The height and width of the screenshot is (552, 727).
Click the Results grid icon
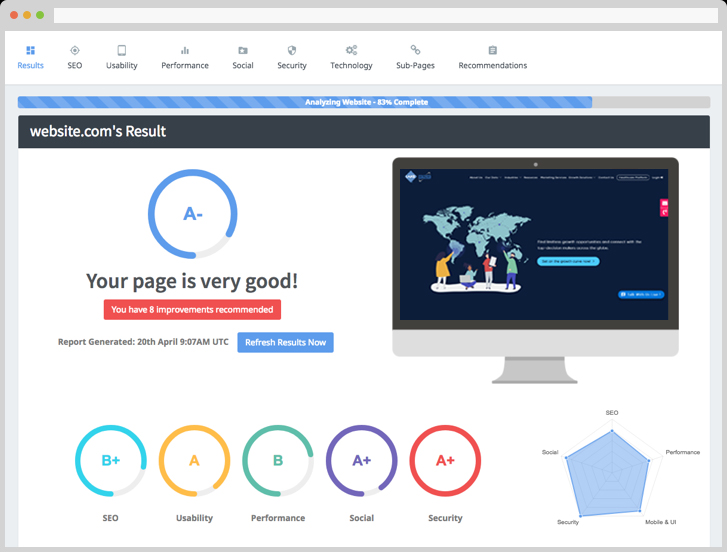30,50
